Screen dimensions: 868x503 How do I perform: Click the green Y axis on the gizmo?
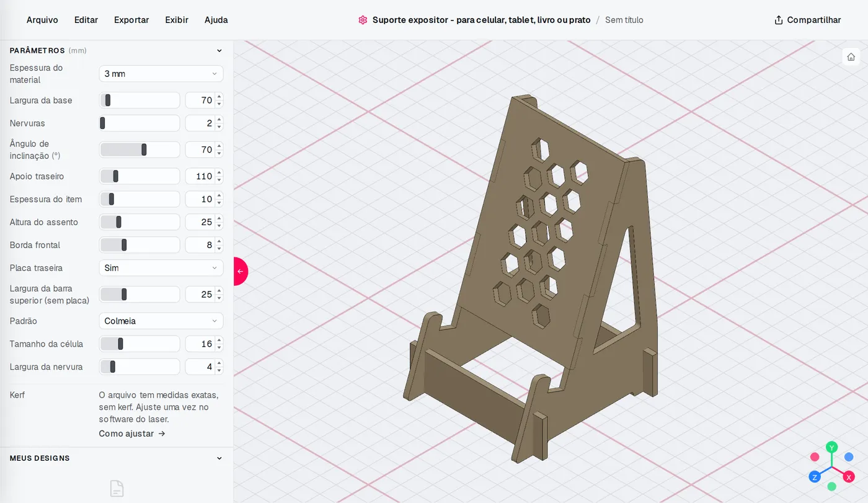pyautogui.click(x=832, y=447)
